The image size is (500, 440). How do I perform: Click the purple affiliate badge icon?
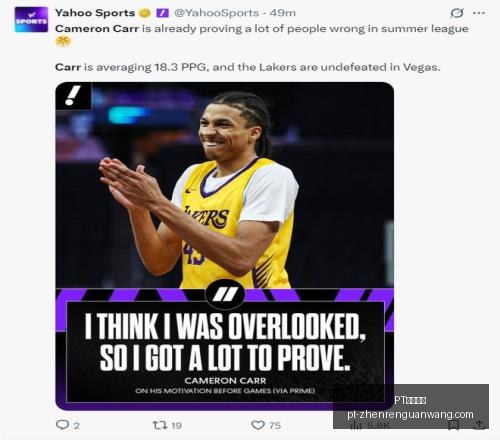(163, 13)
